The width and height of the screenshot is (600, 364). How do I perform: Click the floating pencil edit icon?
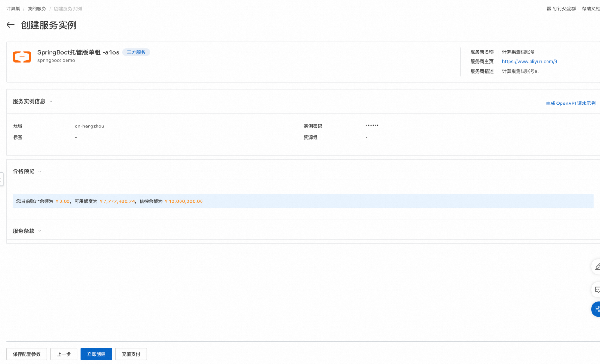point(596,267)
